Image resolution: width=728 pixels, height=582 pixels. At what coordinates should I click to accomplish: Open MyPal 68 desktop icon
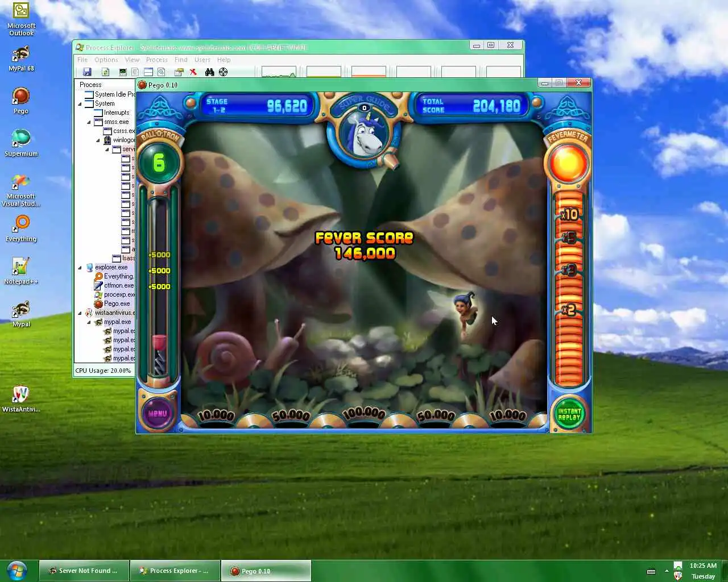(x=21, y=59)
